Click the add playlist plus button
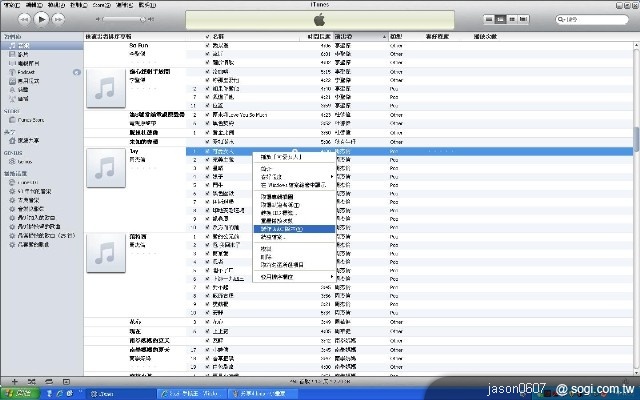This screenshot has width=640, height=400. pos(13,382)
